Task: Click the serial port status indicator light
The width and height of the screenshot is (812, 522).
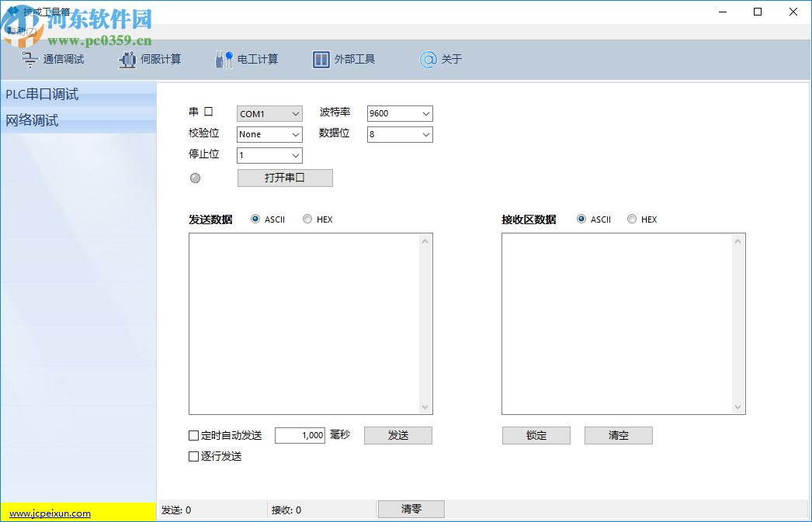Action: (x=195, y=178)
